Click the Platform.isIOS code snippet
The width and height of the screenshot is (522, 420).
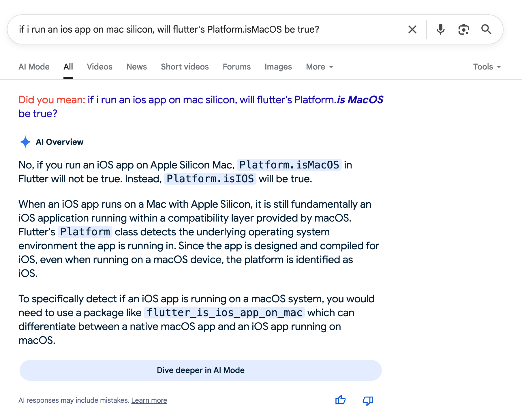pos(210,179)
